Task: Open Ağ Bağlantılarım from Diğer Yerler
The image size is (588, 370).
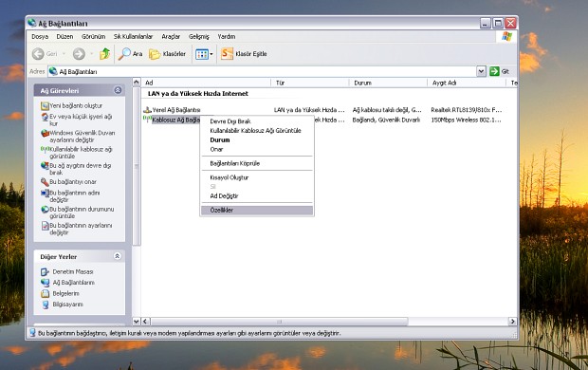Action: (x=74, y=283)
